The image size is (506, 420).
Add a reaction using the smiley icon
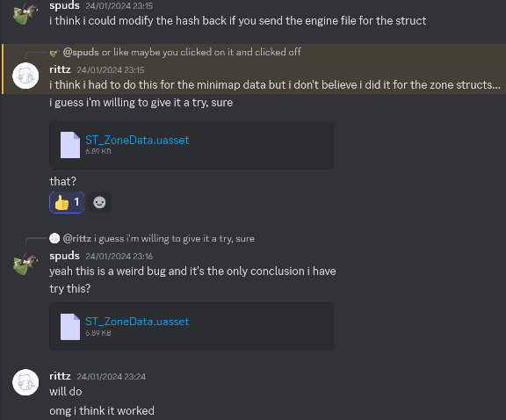[99, 202]
